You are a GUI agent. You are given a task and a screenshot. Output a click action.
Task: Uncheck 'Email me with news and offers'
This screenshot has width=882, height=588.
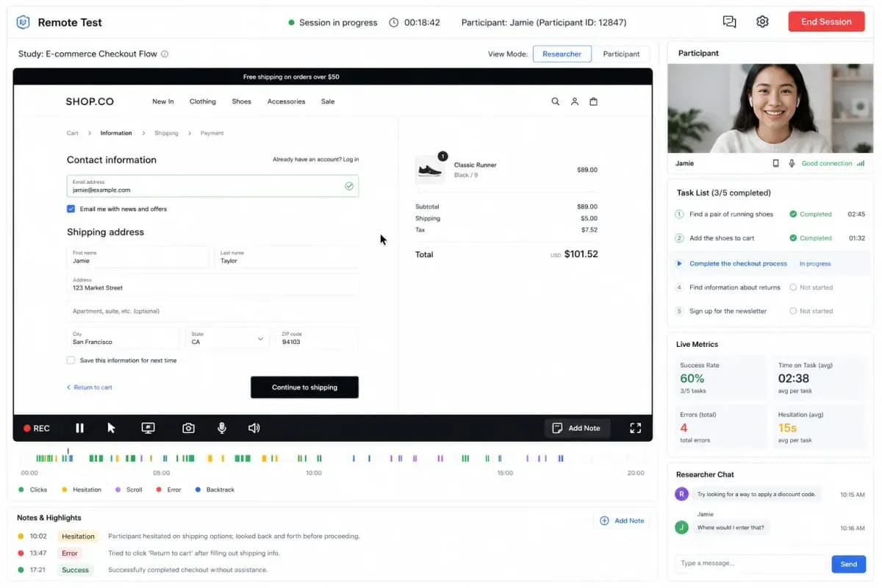tap(71, 209)
